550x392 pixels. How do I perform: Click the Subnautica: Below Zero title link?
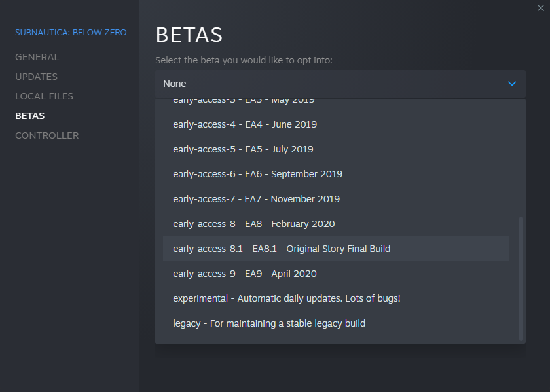click(x=71, y=32)
